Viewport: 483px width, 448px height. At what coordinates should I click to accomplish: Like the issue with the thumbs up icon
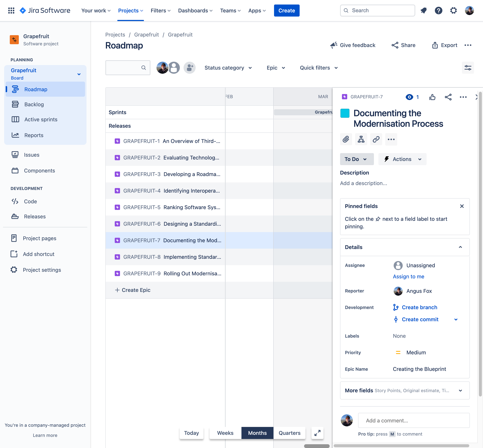(432, 97)
